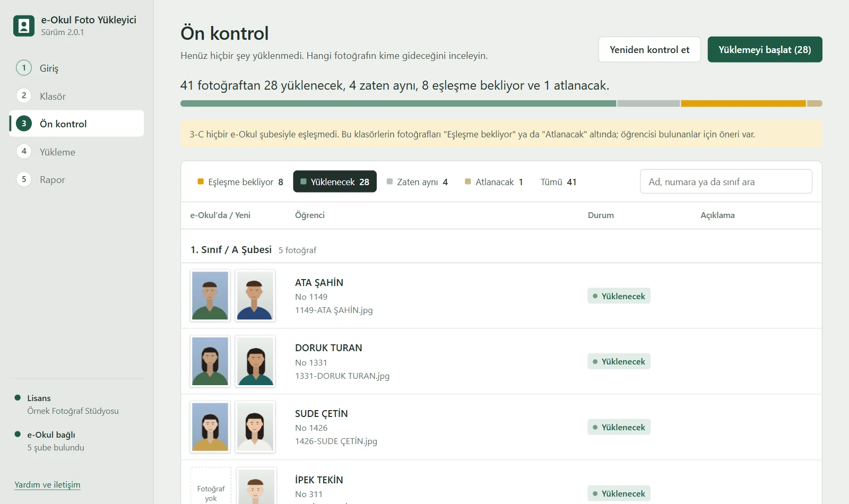Click file name 1426-SUDE ÇETİN.jpg

coord(336,441)
